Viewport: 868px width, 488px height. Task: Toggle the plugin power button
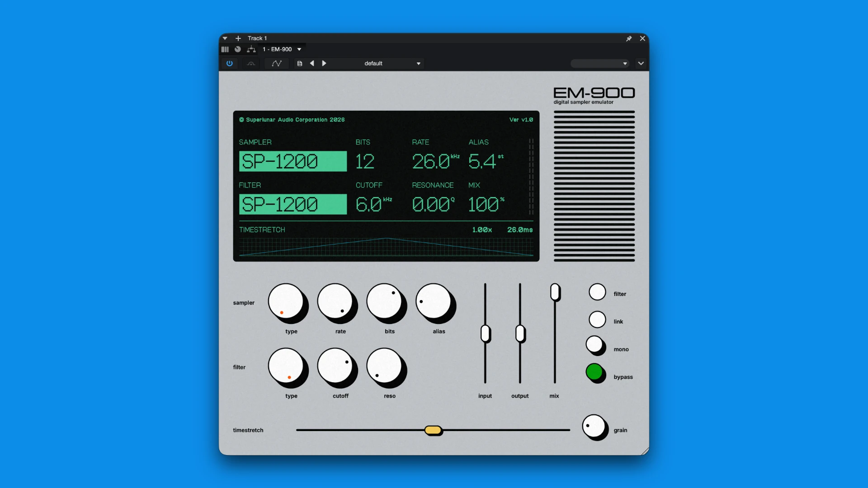[x=230, y=63]
